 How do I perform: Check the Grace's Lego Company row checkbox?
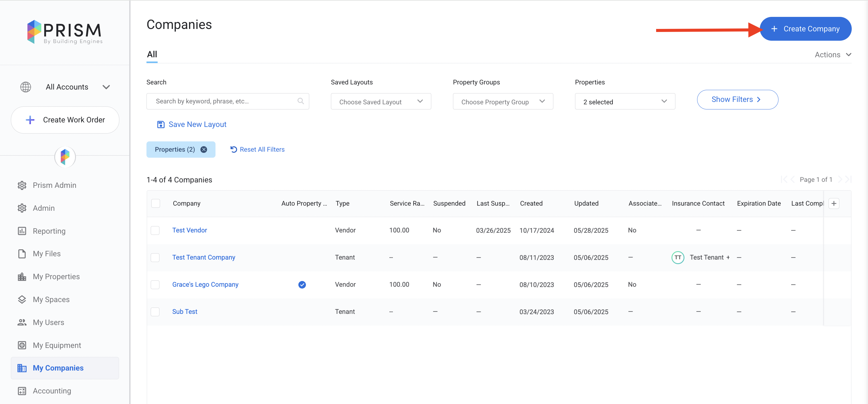click(155, 285)
